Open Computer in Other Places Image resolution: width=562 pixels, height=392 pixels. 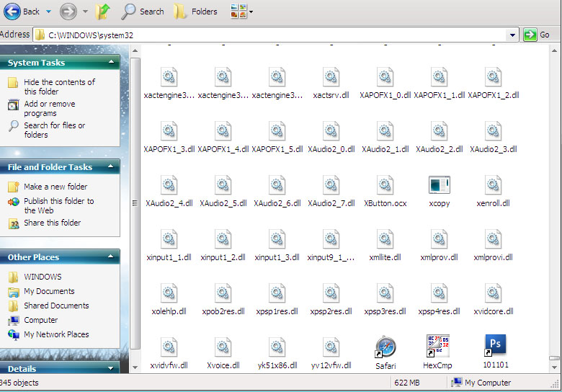click(40, 320)
